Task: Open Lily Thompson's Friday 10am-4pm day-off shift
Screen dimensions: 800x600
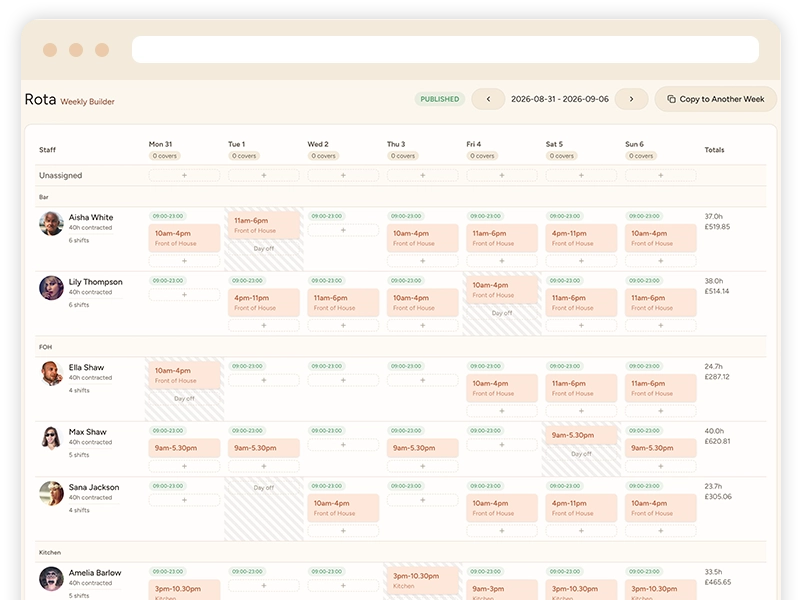Action: point(502,289)
